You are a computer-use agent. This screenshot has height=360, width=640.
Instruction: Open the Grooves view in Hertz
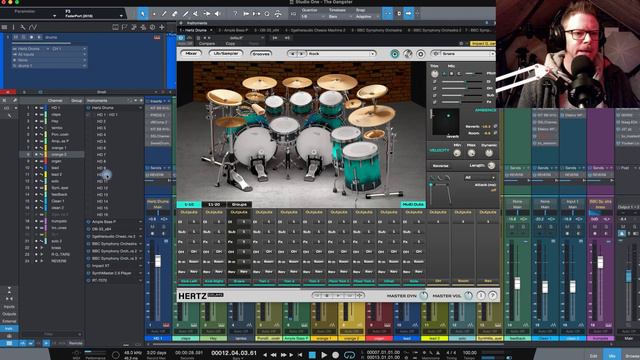(261, 53)
